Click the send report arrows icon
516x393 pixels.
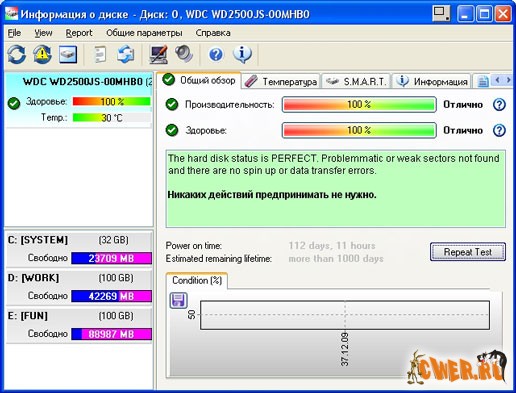coord(125,54)
